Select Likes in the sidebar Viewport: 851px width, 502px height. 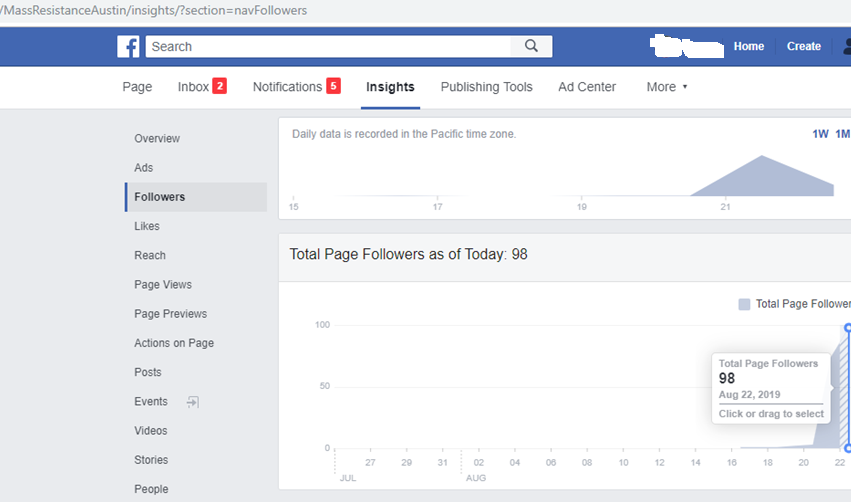click(147, 226)
